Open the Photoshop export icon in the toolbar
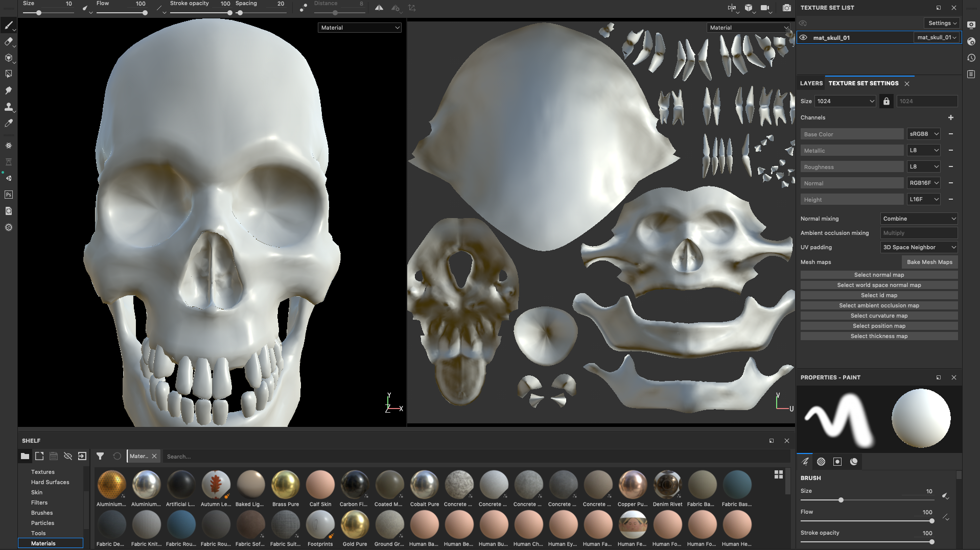This screenshot has height=550, width=980. pyautogui.click(x=8, y=195)
